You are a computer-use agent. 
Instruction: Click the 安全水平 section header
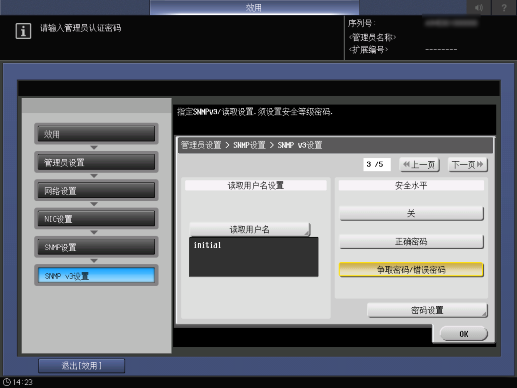pos(411,185)
